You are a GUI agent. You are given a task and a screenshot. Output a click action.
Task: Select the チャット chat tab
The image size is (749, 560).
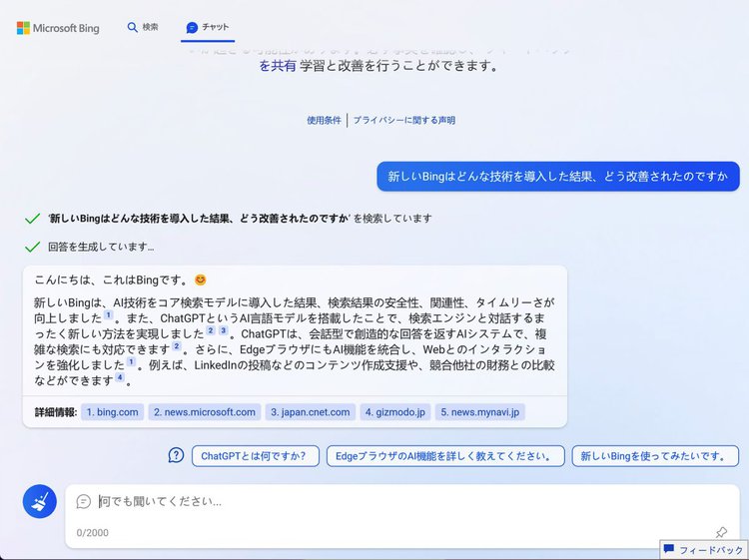tap(207, 28)
